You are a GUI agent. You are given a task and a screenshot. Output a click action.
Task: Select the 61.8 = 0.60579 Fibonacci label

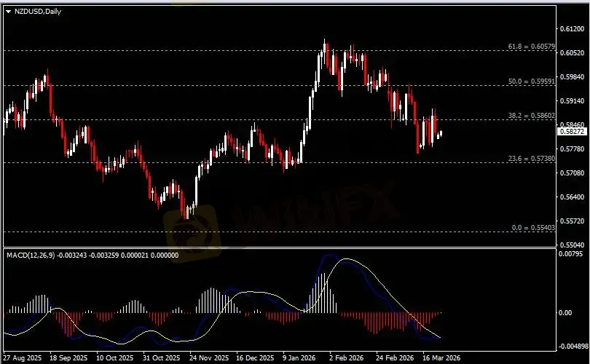tap(531, 47)
